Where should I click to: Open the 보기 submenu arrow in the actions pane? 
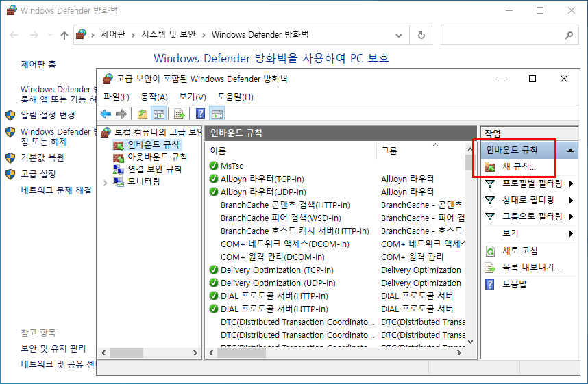(x=571, y=234)
